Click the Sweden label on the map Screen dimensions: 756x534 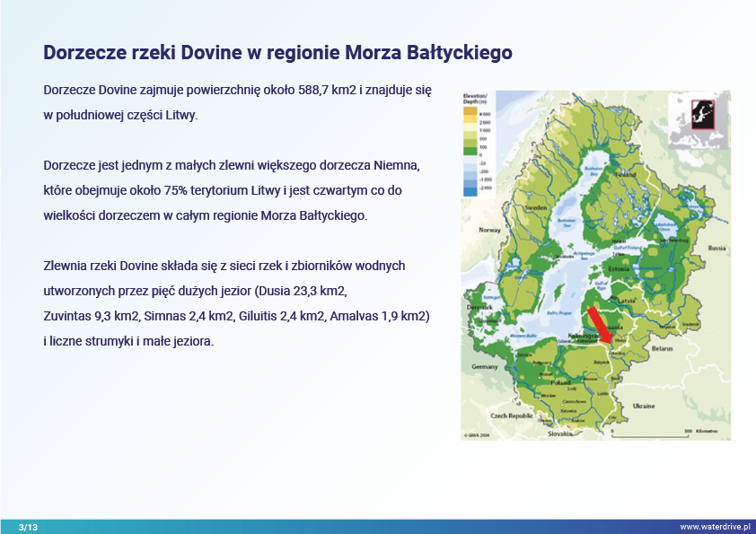pyautogui.click(x=536, y=207)
